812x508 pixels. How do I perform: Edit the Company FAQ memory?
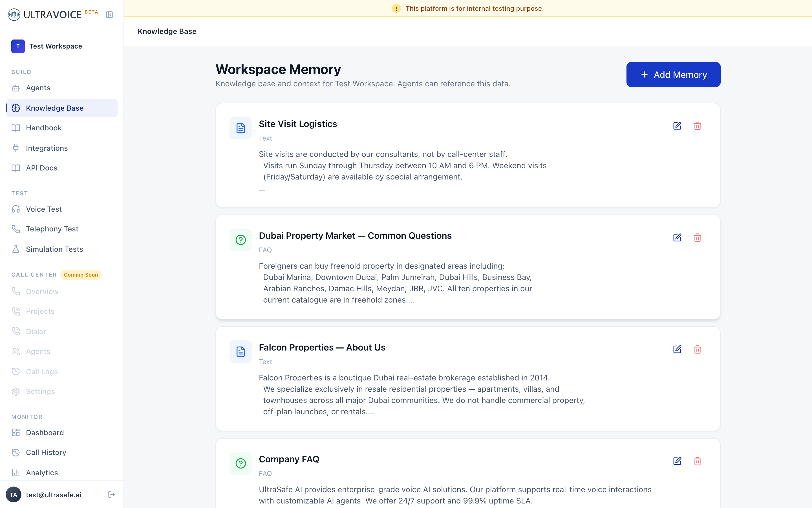(x=677, y=461)
